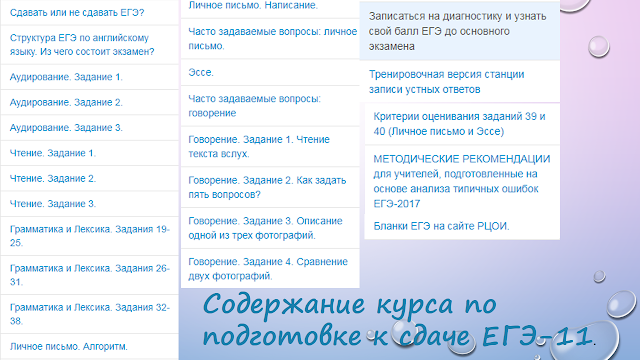Viewport: 640px width, 360px height.
Task: Open 'Грамматика и Лексика. Задания 19-25.'
Action: pos(89,236)
